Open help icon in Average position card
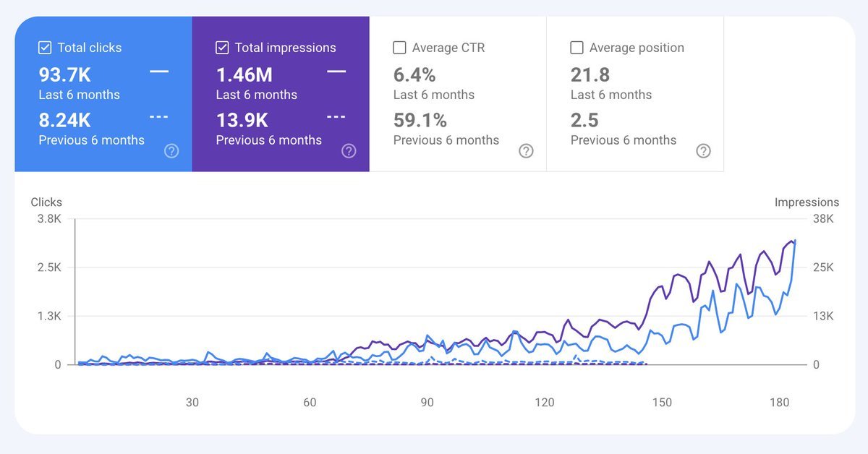The image size is (868, 454). [703, 151]
